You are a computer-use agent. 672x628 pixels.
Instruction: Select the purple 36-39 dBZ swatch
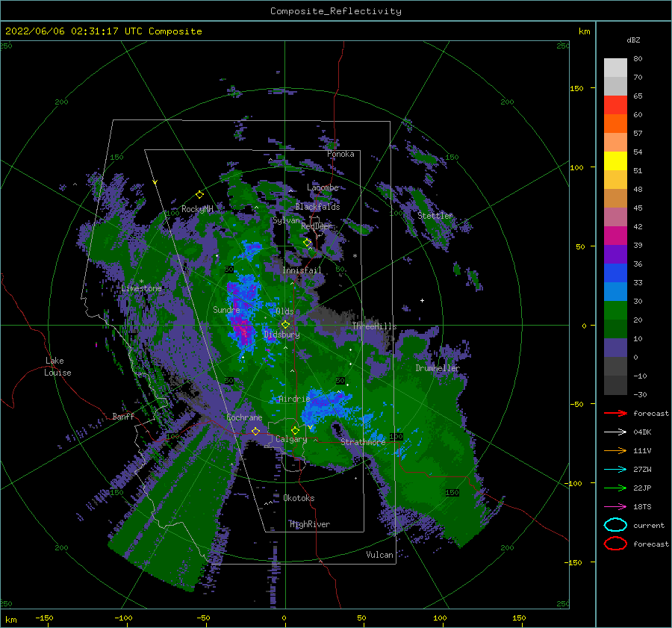tap(615, 254)
